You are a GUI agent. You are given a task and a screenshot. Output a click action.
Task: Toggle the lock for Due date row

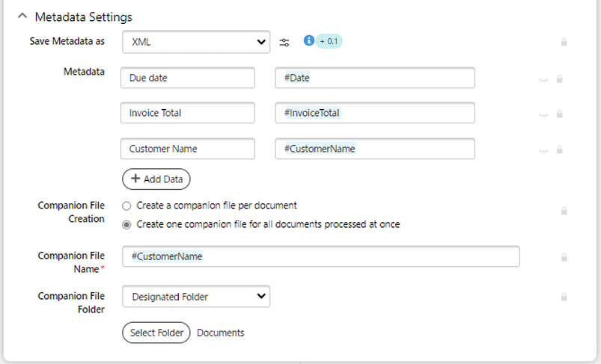(560, 78)
